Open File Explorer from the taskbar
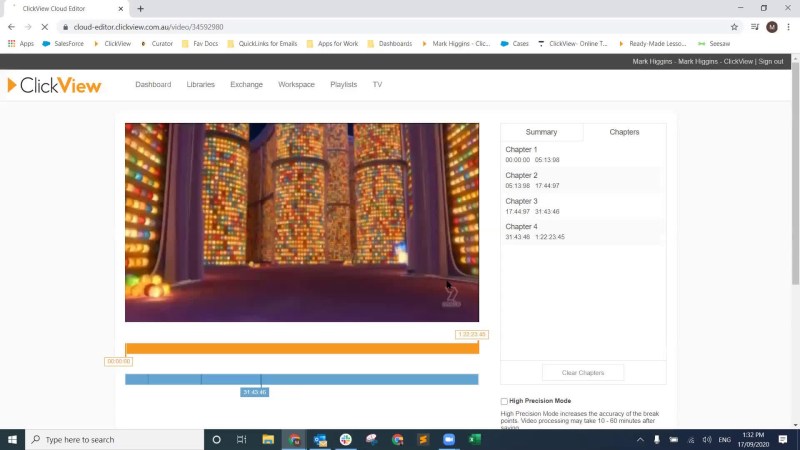 [x=268, y=439]
